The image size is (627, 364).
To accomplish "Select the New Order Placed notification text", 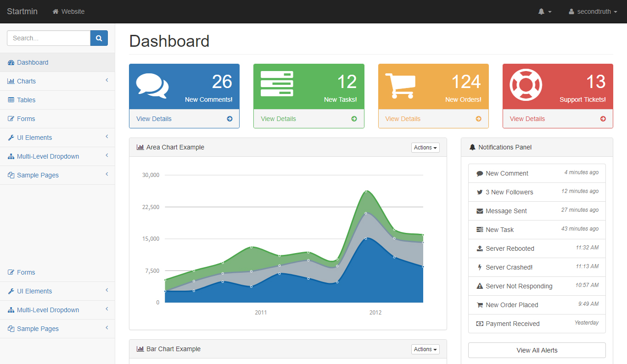I will [512, 305].
